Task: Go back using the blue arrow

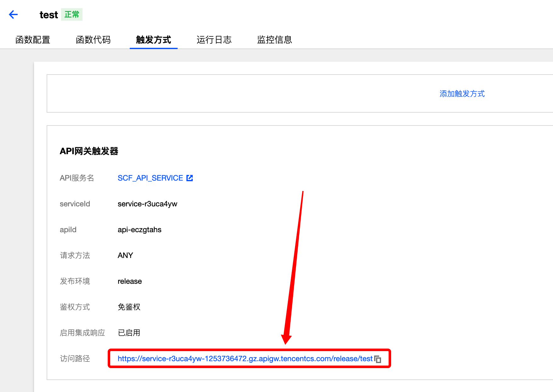Action: click(13, 14)
